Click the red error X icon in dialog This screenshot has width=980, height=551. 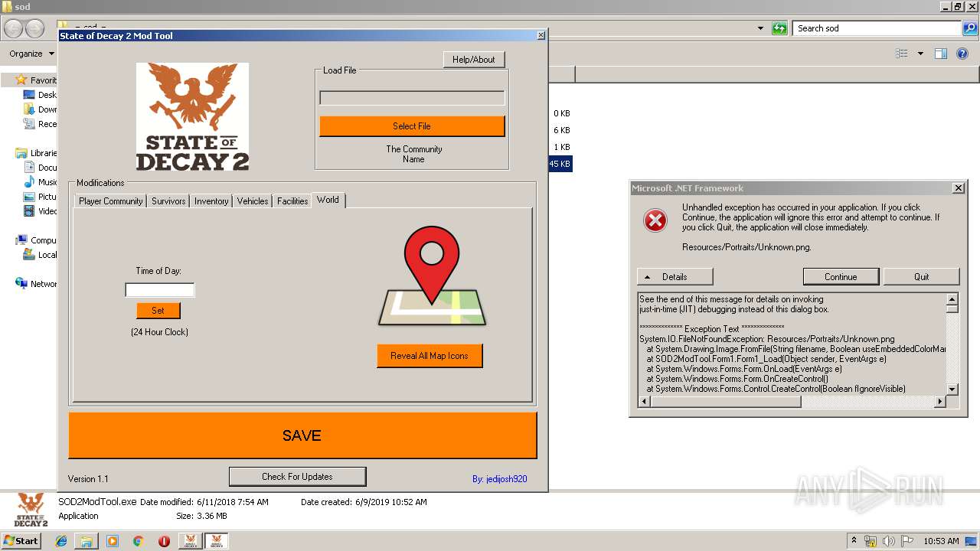tap(655, 220)
